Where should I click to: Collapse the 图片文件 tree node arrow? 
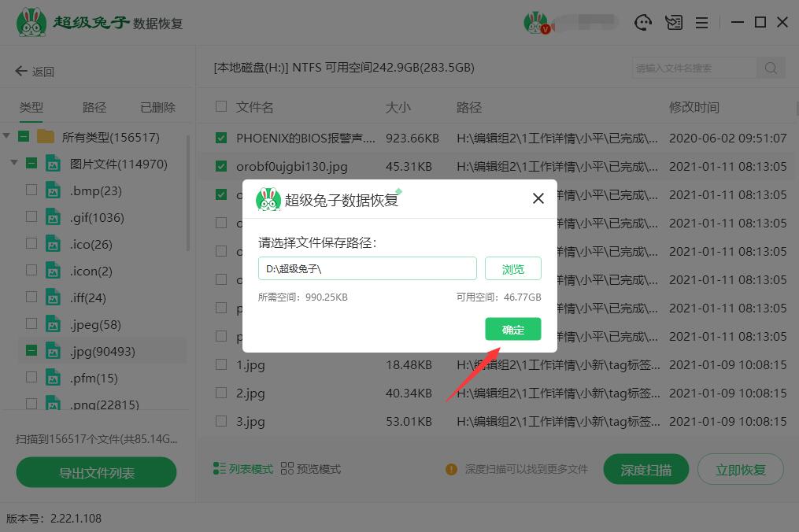tap(14, 163)
